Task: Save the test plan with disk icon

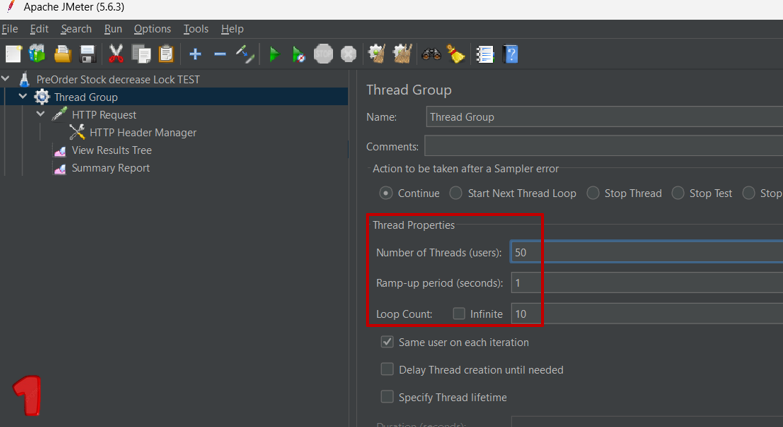Action: (87, 54)
